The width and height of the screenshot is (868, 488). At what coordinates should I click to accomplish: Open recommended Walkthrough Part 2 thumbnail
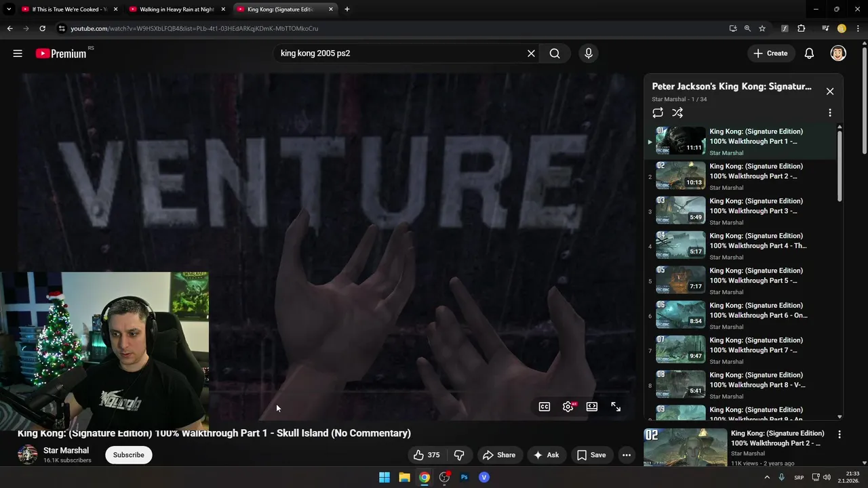pyautogui.click(x=685, y=447)
